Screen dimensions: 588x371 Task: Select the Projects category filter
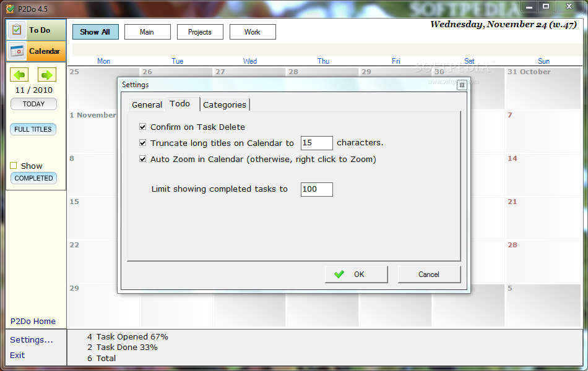200,32
